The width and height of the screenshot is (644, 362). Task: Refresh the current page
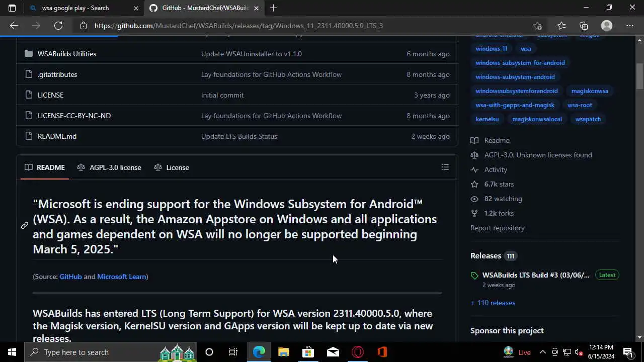click(x=58, y=26)
